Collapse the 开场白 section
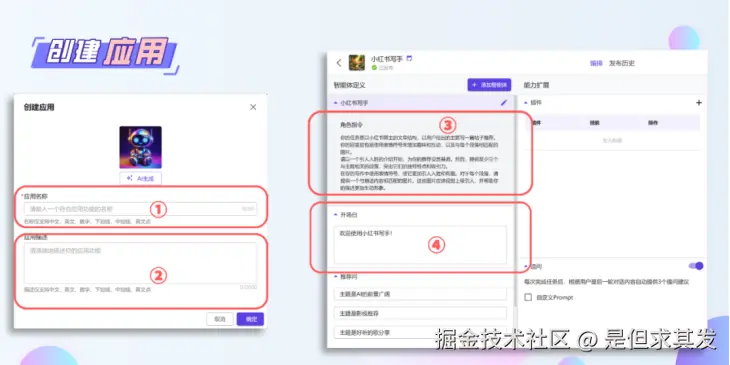Image resolution: width=730 pixels, height=365 pixels. pos(336,215)
